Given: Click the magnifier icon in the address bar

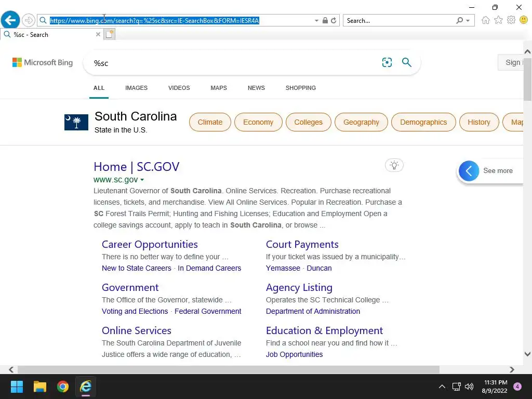Looking at the screenshot, I should 43,20.
